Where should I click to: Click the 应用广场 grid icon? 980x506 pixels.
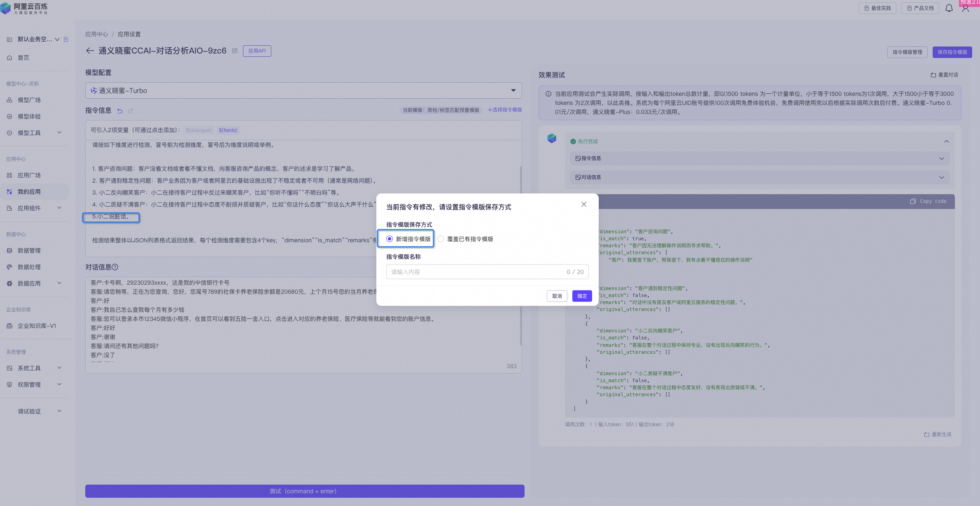click(9, 175)
